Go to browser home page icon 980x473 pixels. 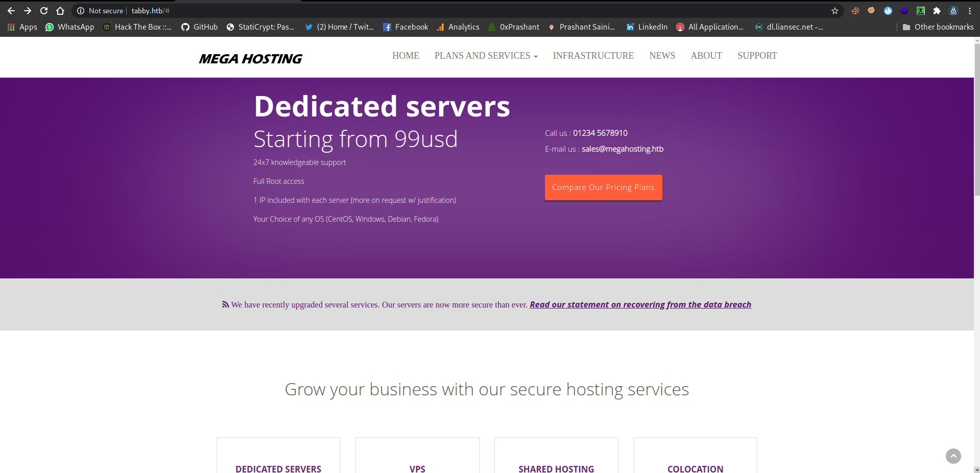[60, 11]
